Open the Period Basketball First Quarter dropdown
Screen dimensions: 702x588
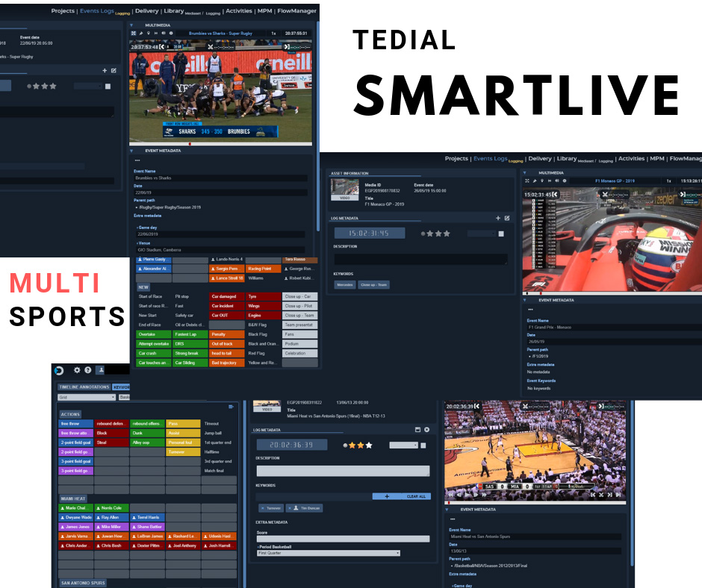click(x=329, y=553)
